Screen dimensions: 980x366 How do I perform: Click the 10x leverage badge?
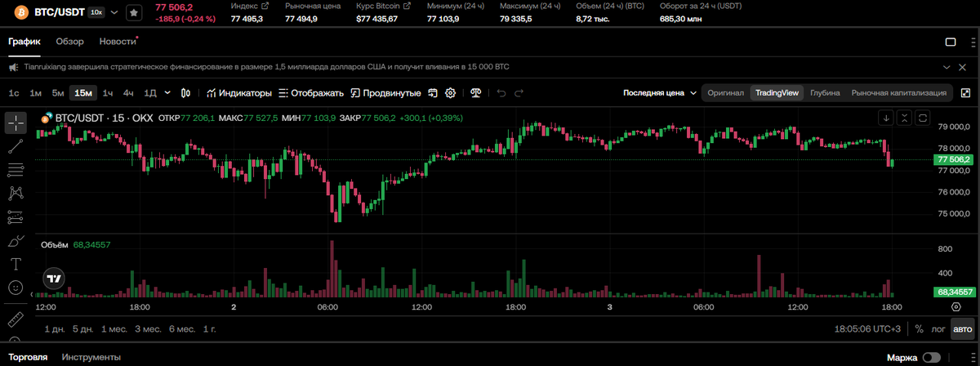pos(96,13)
